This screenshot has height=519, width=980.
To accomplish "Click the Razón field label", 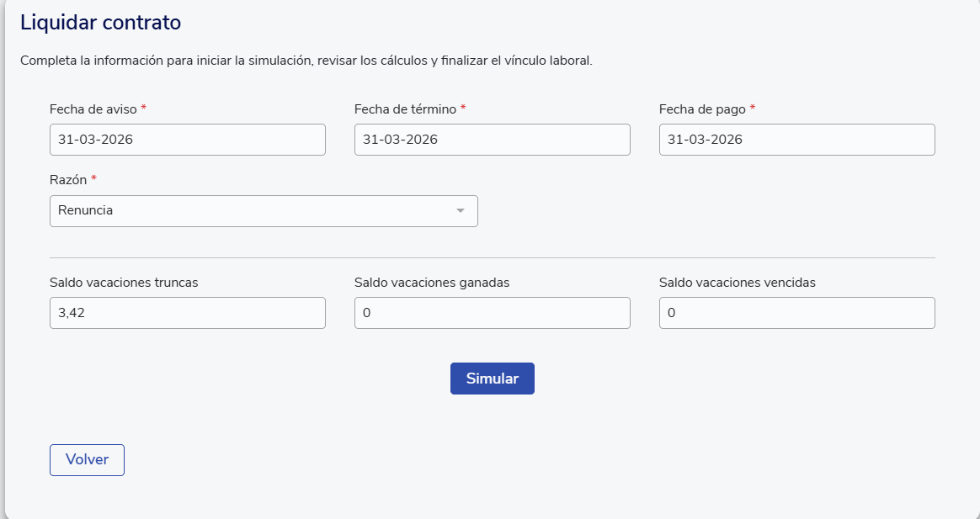I will coord(68,180).
